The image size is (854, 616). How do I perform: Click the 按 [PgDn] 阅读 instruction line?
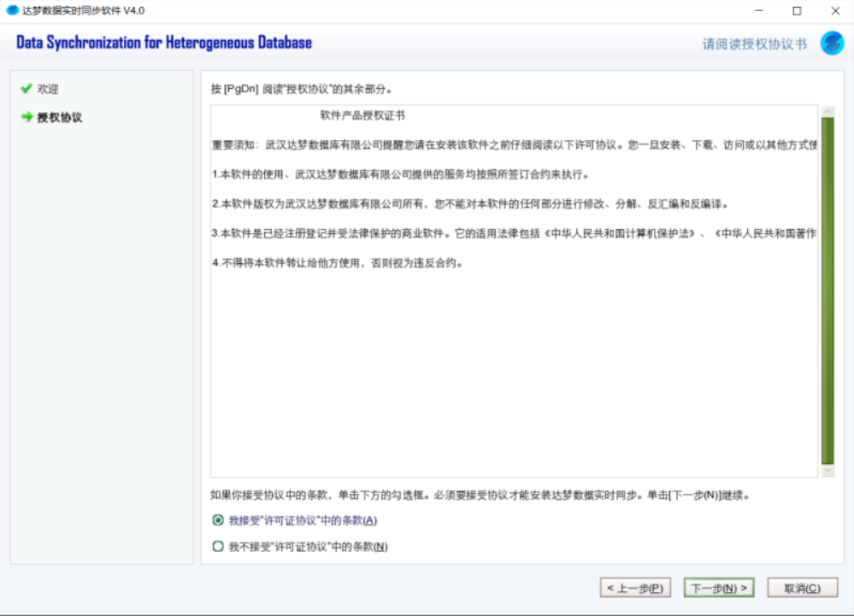point(302,89)
